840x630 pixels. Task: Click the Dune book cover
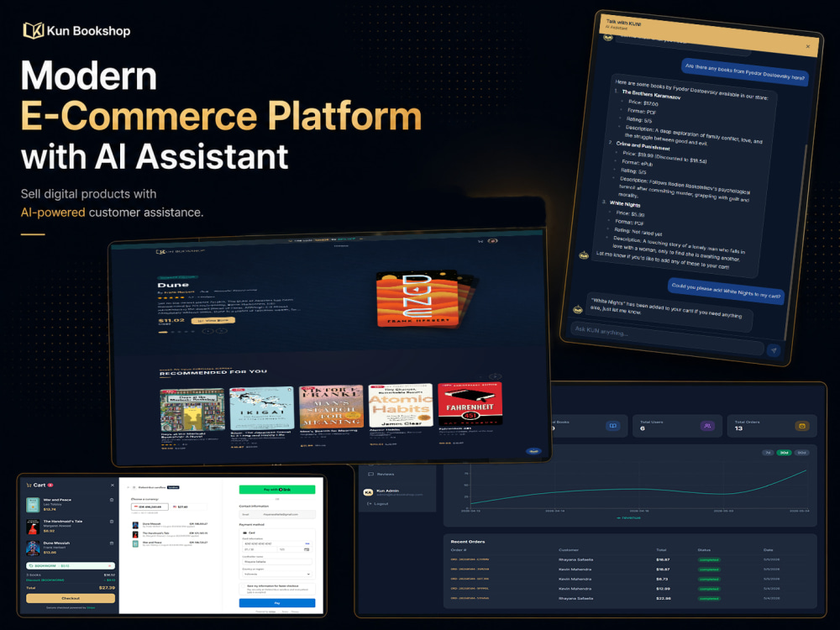(417, 300)
